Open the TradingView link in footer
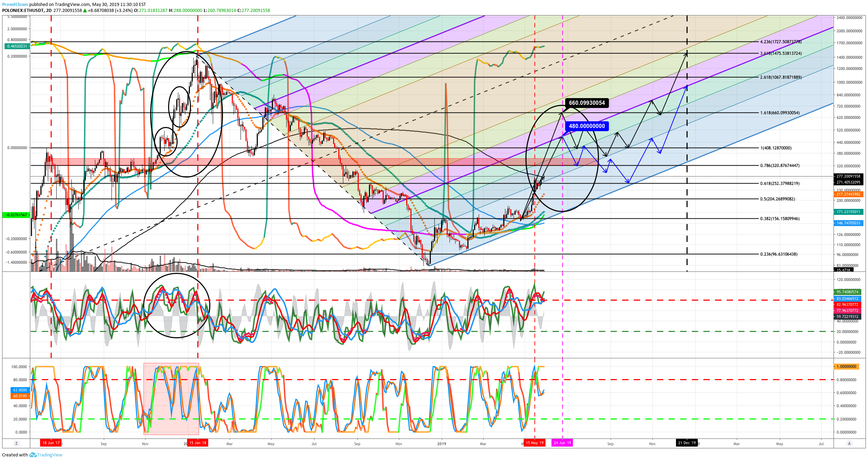 pos(50,455)
